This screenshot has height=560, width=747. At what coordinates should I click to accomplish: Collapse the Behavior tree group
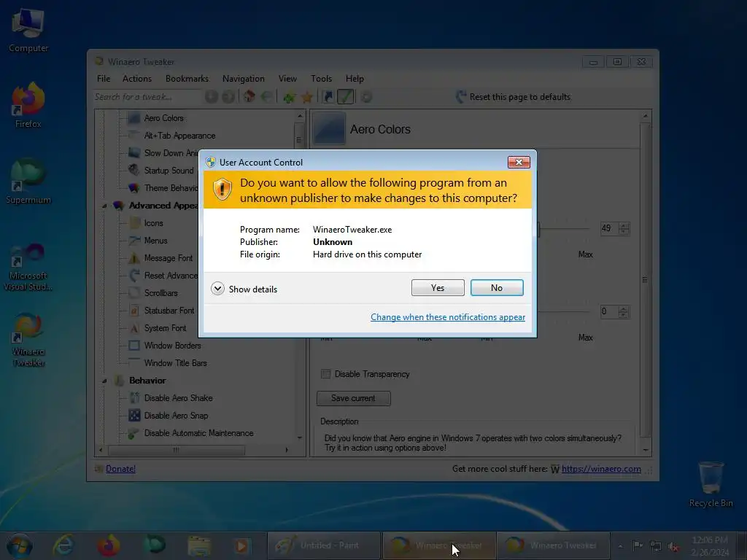(x=104, y=381)
